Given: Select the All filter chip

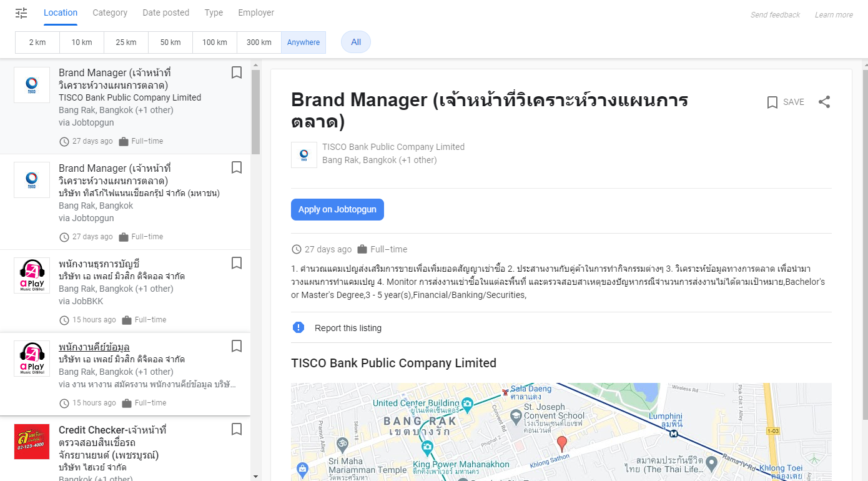Looking at the screenshot, I should pyautogui.click(x=356, y=42).
